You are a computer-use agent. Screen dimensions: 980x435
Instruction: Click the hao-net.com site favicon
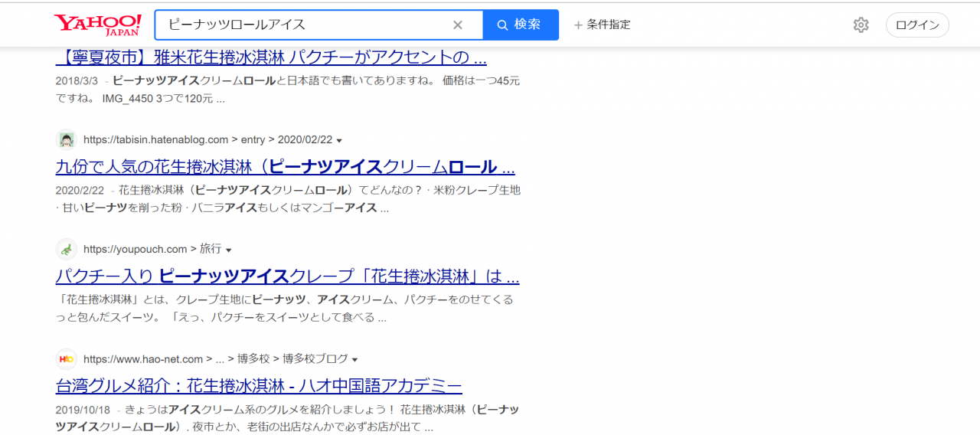(67, 358)
